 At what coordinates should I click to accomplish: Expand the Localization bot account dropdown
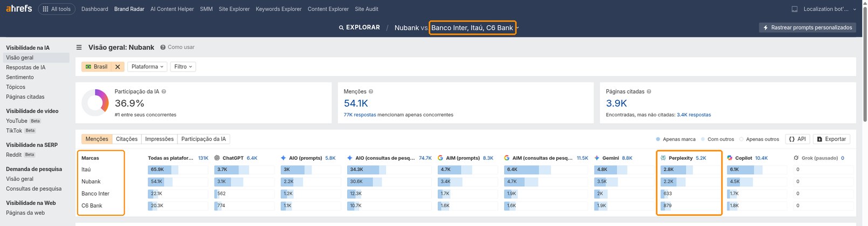pos(829,9)
